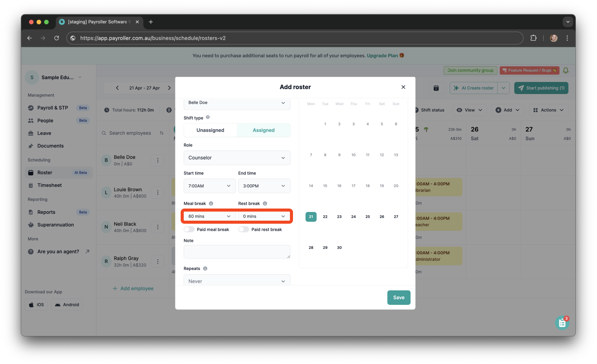This screenshot has height=364, width=597.
Task: Open the Counselor role dropdown
Action: 237,158
